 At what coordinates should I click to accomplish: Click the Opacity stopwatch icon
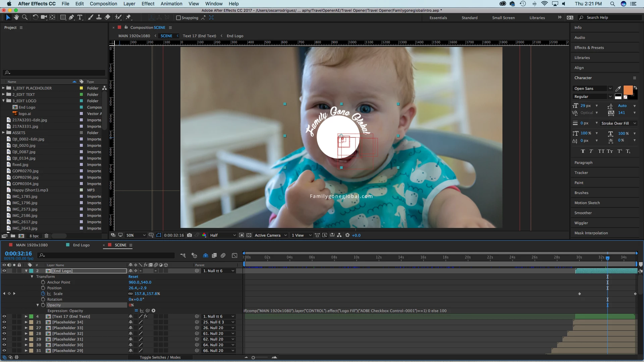(43, 305)
